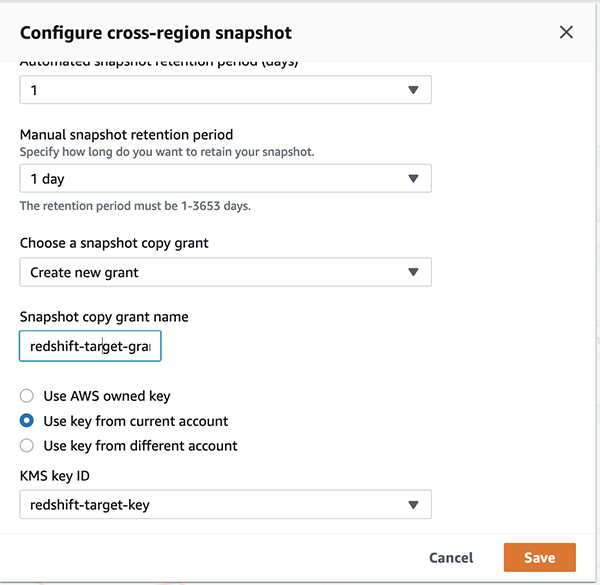The width and height of the screenshot is (600, 585).
Task: Click the arrow icon on Create new grant
Action: point(414,272)
